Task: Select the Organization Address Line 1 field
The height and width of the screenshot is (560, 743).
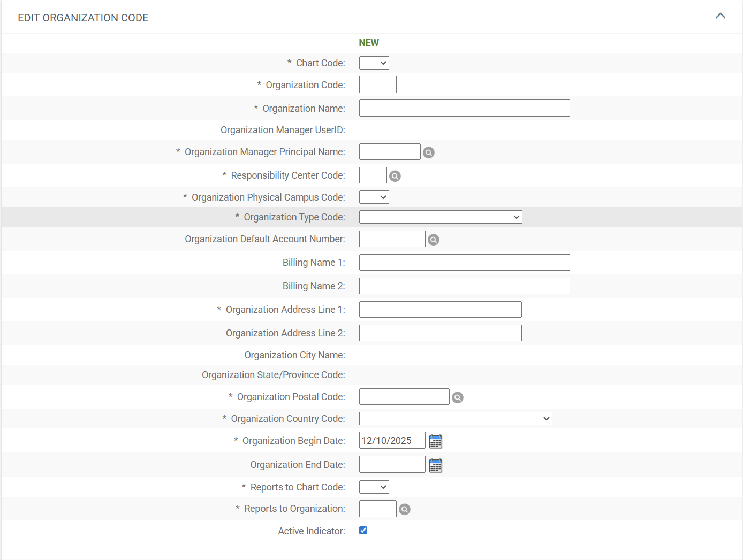Action: [440, 310]
